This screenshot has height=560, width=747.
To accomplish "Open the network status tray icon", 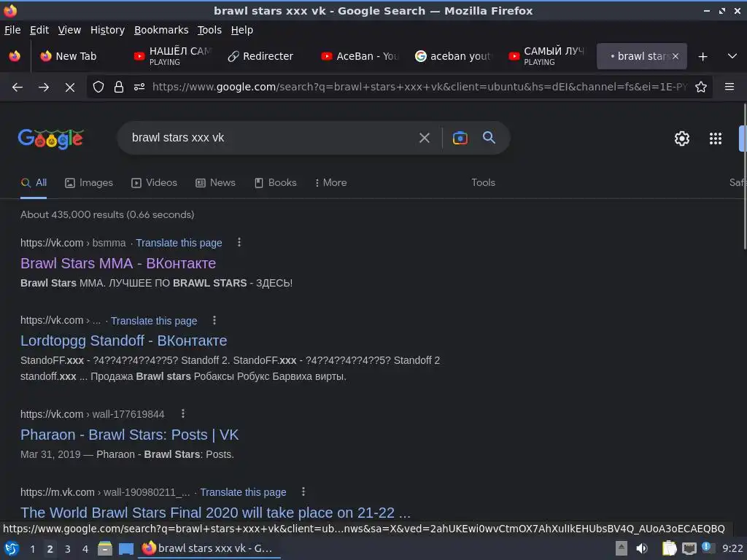I will coord(689,548).
